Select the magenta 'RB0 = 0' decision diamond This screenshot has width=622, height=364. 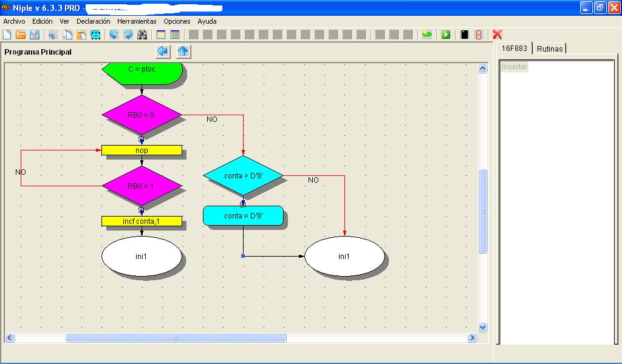142,115
